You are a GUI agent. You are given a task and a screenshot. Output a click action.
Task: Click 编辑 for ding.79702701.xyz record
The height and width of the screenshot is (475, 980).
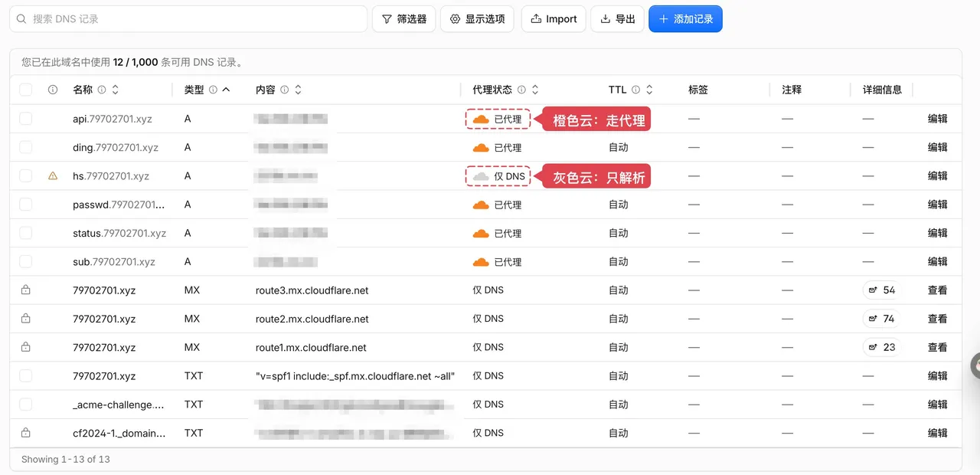click(938, 147)
